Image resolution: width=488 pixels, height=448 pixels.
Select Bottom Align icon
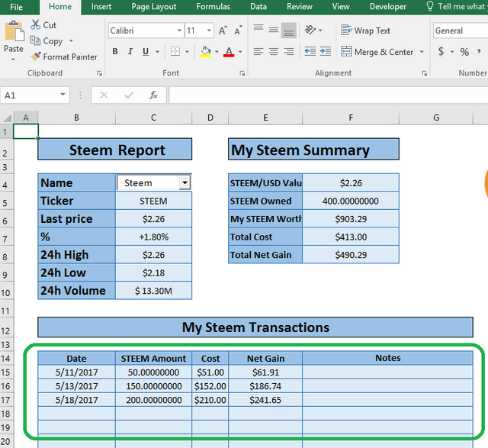pyautogui.click(x=289, y=31)
